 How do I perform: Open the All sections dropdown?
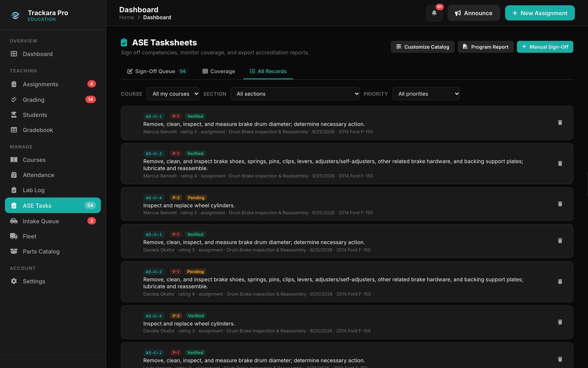click(x=295, y=94)
